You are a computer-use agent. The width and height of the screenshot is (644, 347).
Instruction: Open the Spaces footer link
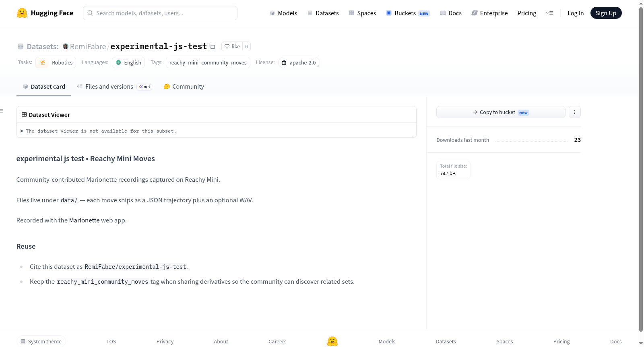[505, 341]
